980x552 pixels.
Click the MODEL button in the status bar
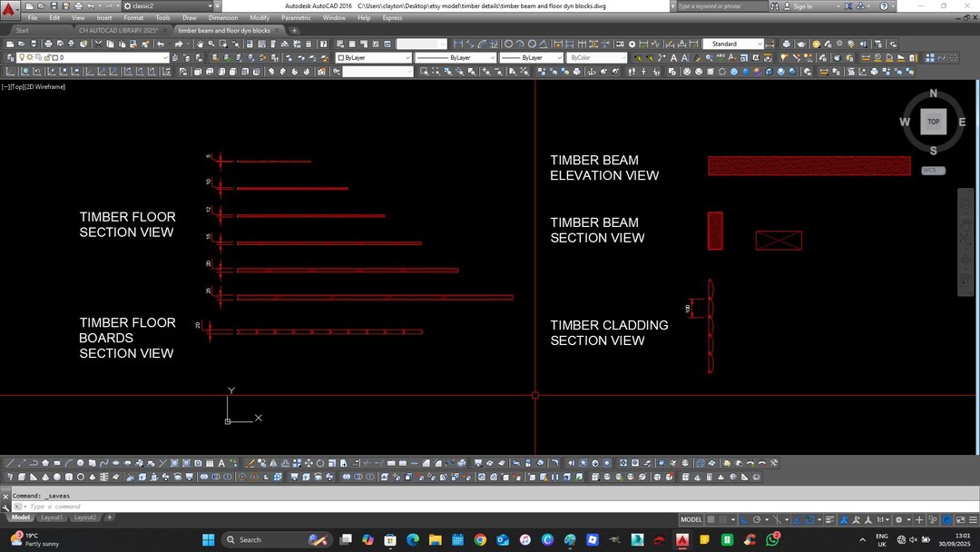click(691, 518)
